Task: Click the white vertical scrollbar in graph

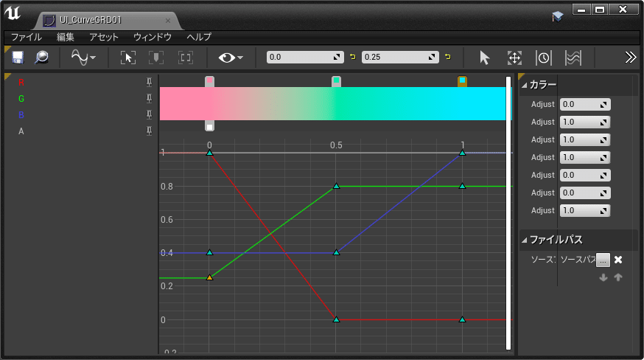Action: pos(508,212)
